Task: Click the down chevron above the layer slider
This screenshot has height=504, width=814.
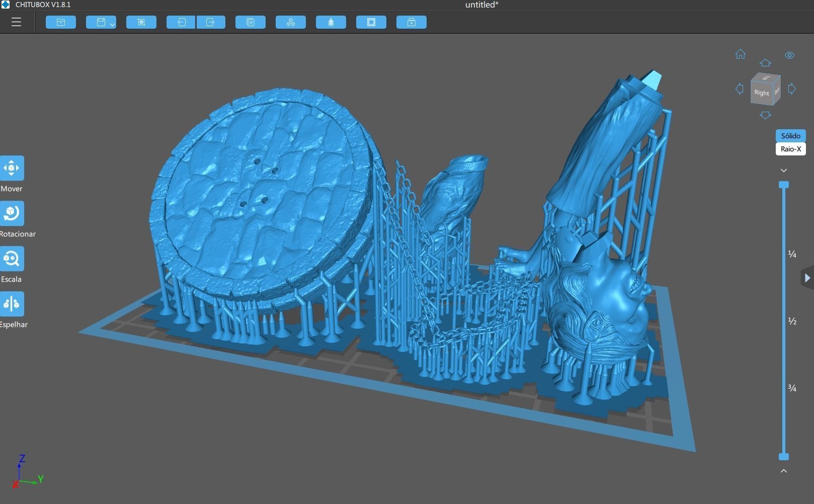Action: [x=784, y=171]
